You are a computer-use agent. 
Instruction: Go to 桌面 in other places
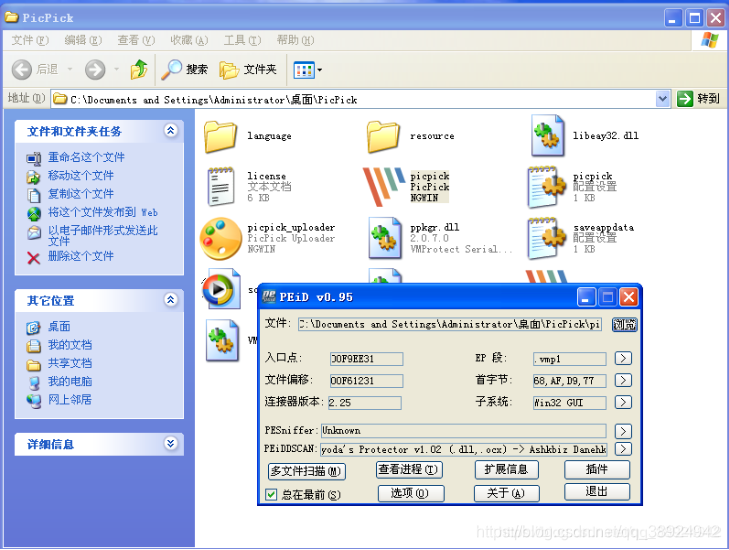coord(59,327)
